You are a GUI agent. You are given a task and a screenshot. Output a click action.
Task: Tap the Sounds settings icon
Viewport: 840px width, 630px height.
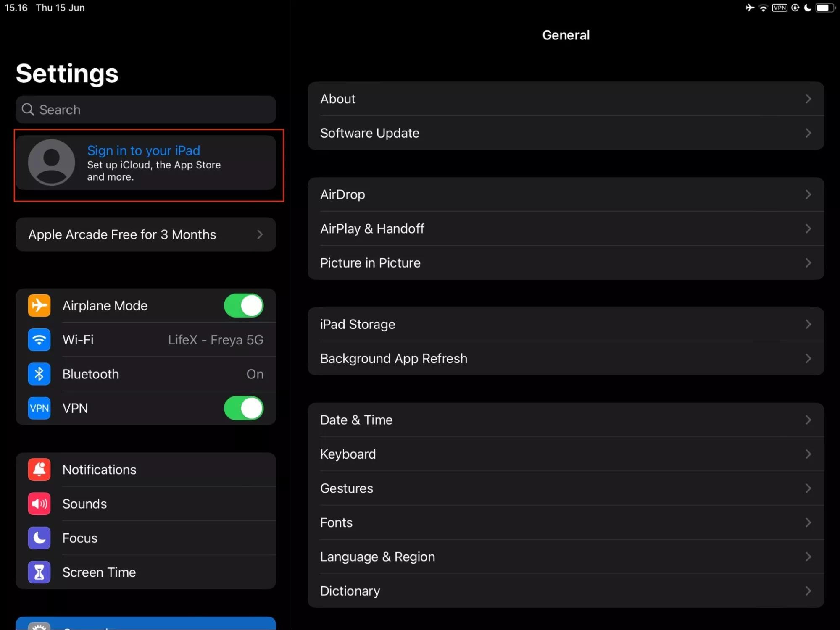(38, 504)
